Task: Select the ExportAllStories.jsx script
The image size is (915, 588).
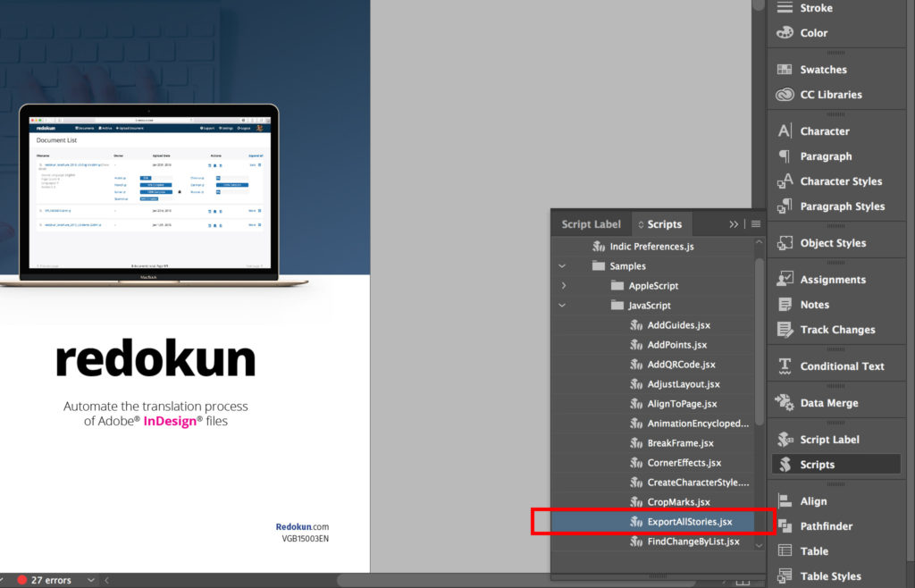Action: [x=653, y=522]
